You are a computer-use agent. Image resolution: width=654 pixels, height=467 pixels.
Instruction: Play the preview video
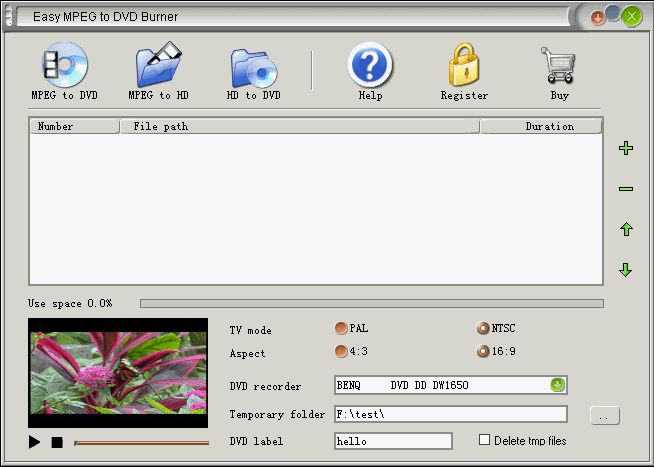pos(34,442)
